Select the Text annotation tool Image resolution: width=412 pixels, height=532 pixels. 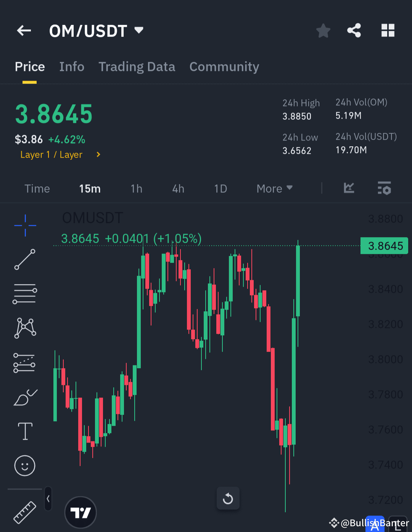click(x=25, y=431)
